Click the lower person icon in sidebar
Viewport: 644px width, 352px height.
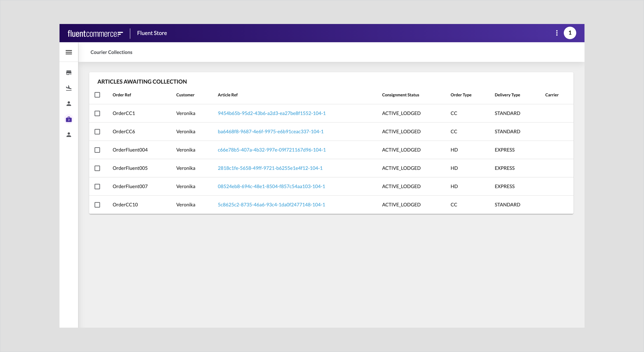click(69, 135)
